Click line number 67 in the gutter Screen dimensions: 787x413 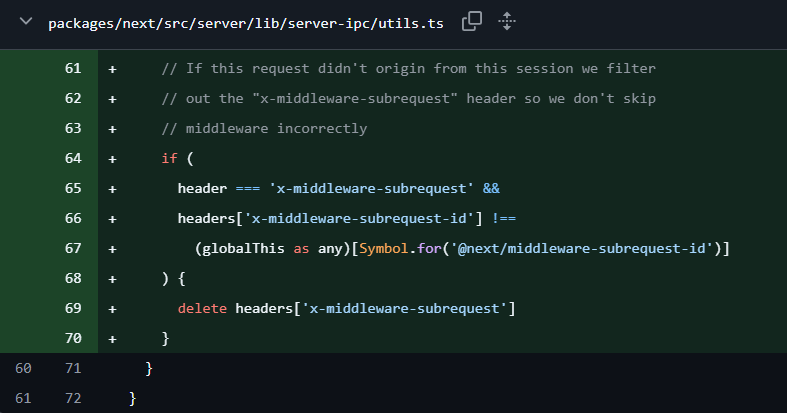pos(72,248)
